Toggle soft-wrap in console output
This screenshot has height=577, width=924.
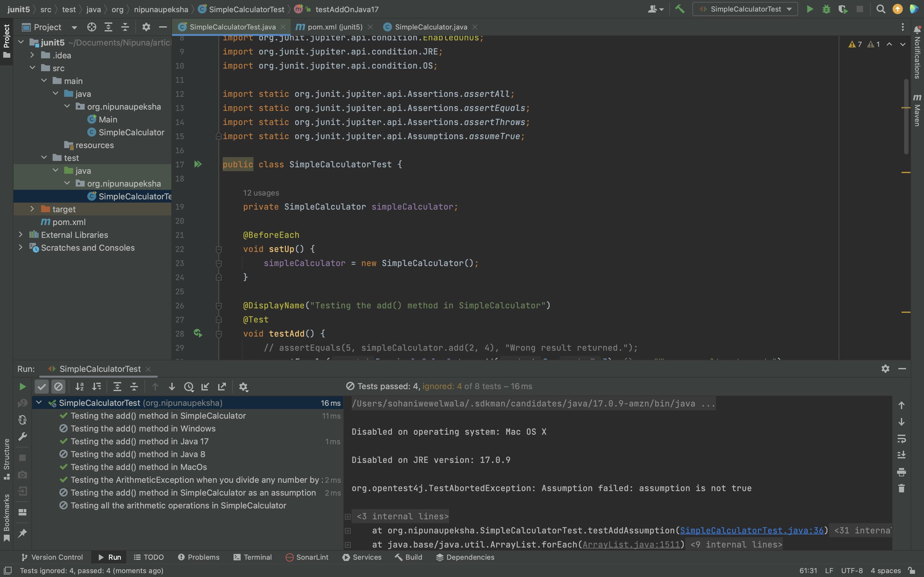tap(901, 439)
